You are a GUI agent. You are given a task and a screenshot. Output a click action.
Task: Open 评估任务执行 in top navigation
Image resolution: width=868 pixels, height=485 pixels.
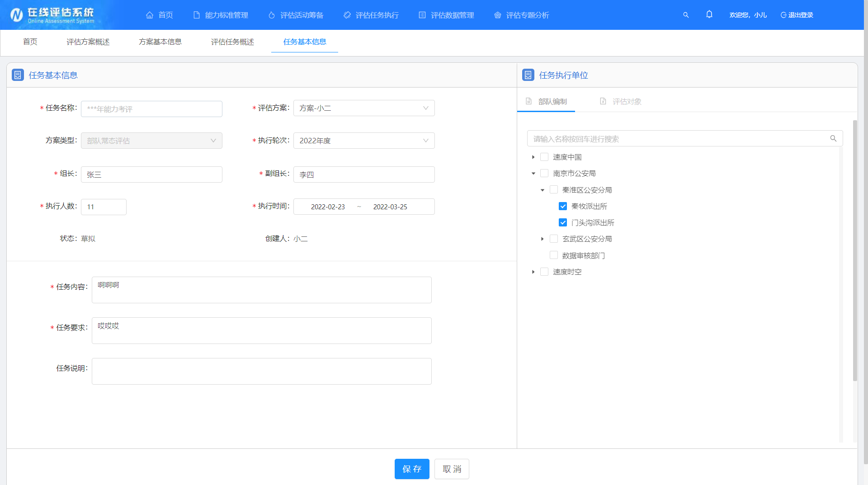click(371, 15)
